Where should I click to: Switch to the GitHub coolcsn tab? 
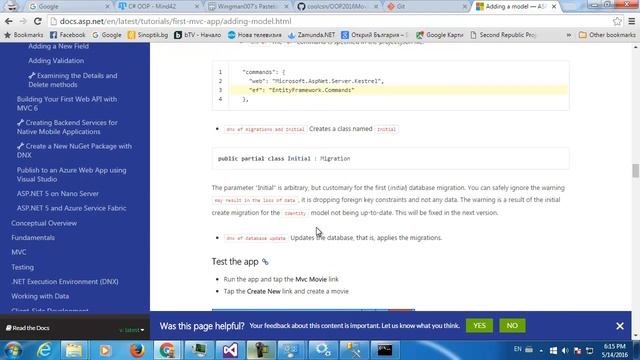point(336,7)
